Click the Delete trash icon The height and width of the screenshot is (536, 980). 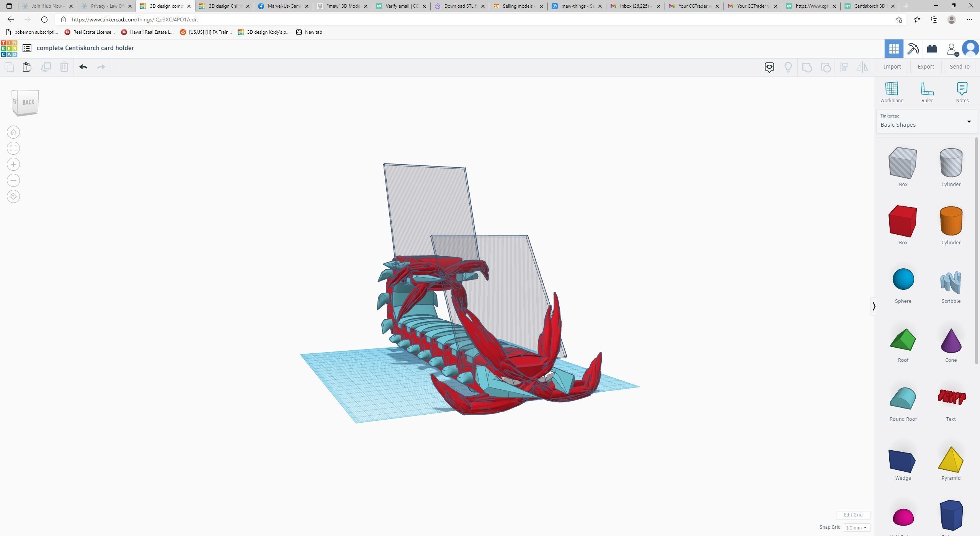pyautogui.click(x=64, y=67)
